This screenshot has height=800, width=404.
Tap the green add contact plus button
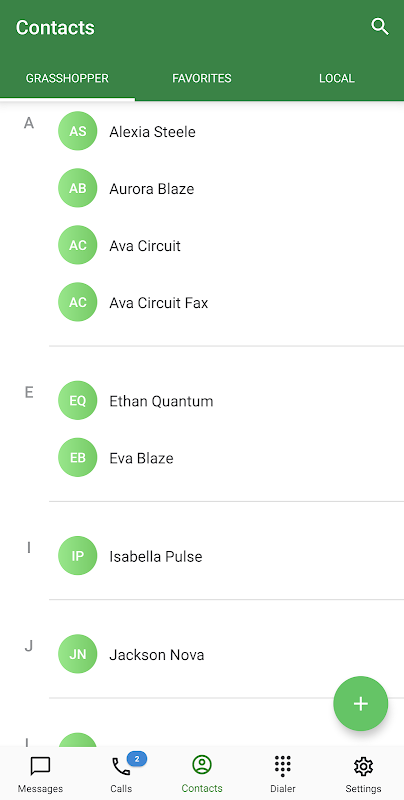coord(361,704)
